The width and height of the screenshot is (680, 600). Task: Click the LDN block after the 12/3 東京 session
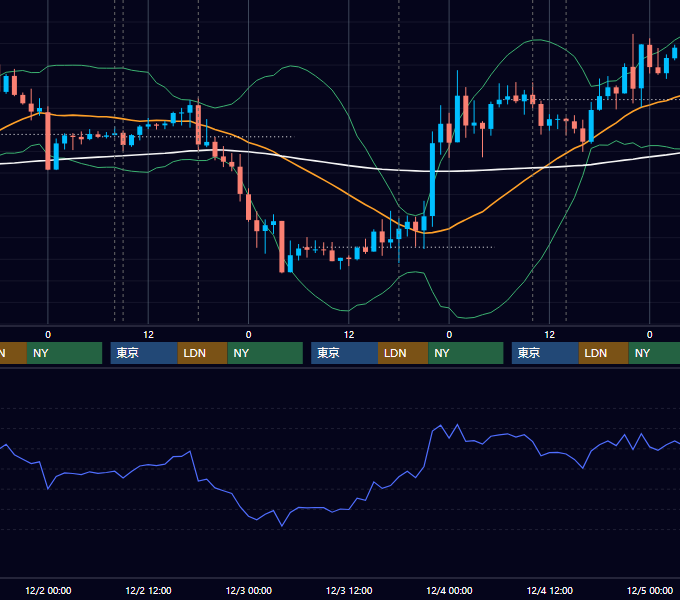pyautogui.click(x=403, y=353)
